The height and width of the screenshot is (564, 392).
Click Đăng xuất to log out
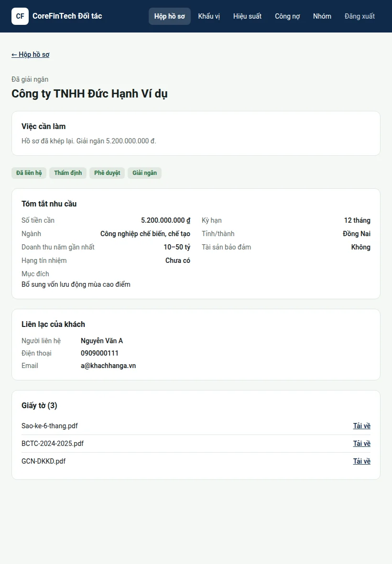point(359,16)
